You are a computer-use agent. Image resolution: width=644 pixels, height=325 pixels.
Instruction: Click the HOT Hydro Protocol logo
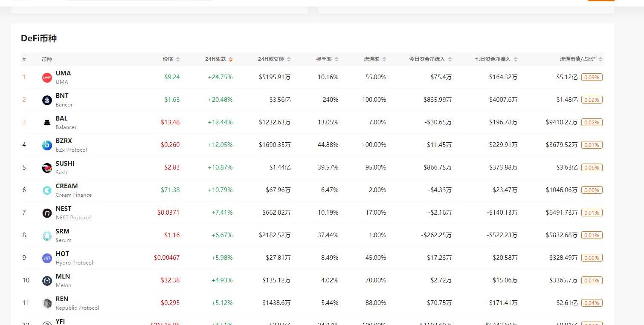47,258
